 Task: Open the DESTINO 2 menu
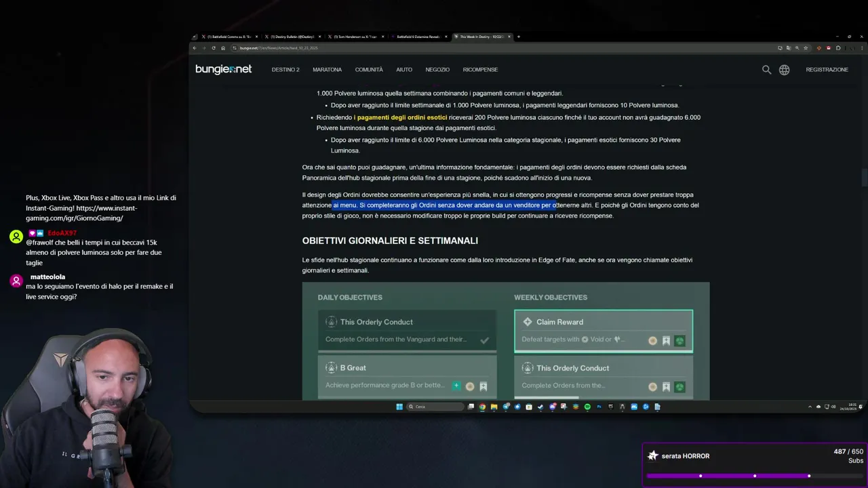pyautogui.click(x=285, y=70)
